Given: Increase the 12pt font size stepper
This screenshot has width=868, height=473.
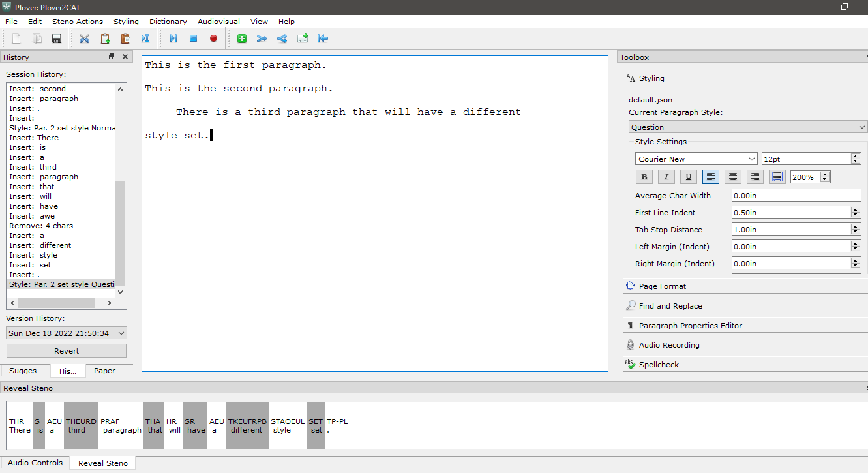Looking at the screenshot, I should [856, 156].
